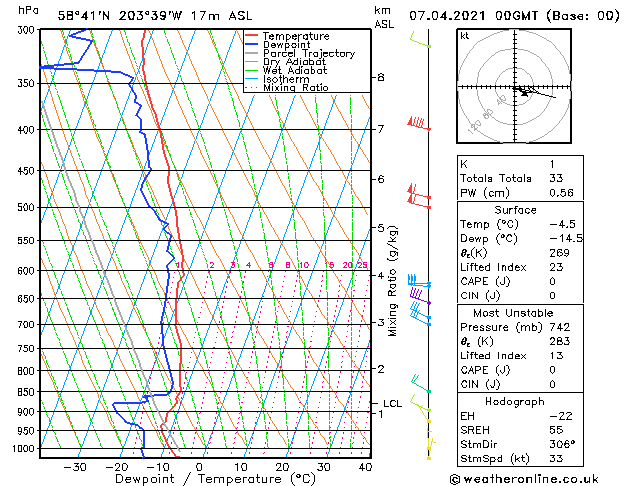
Task: Click the 0 temperature axis tick label
Action: click(199, 467)
